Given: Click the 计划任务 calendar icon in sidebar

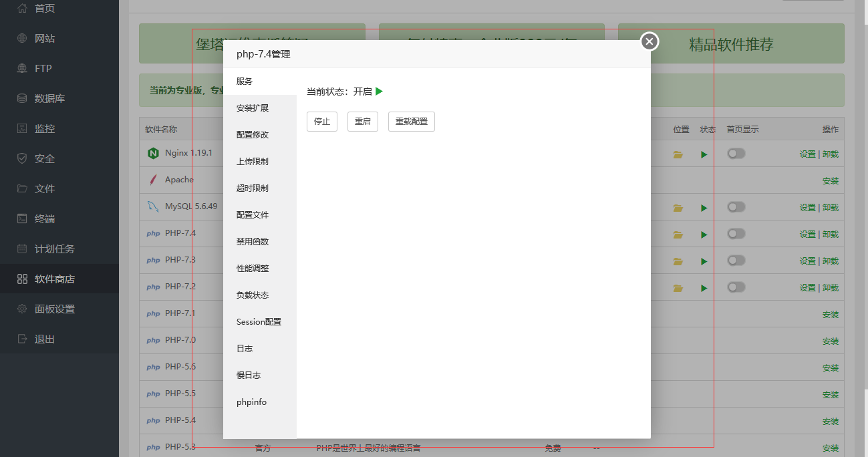Looking at the screenshot, I should 22,249.
